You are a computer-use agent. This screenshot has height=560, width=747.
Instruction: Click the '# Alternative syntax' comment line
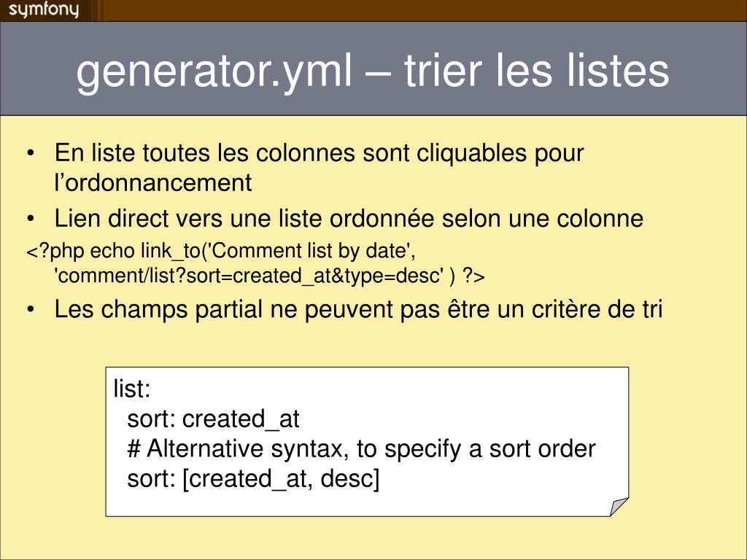pos(361,449)
